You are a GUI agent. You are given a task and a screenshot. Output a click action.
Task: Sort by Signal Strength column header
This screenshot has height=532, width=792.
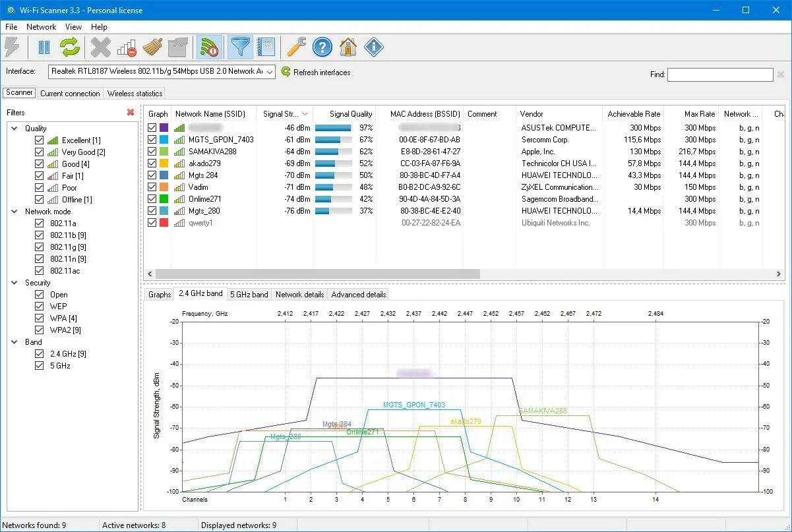point(284,114)
